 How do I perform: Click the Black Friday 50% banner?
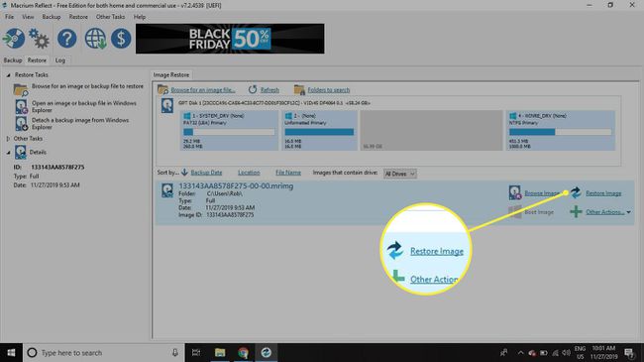click(x=230, y=39)
